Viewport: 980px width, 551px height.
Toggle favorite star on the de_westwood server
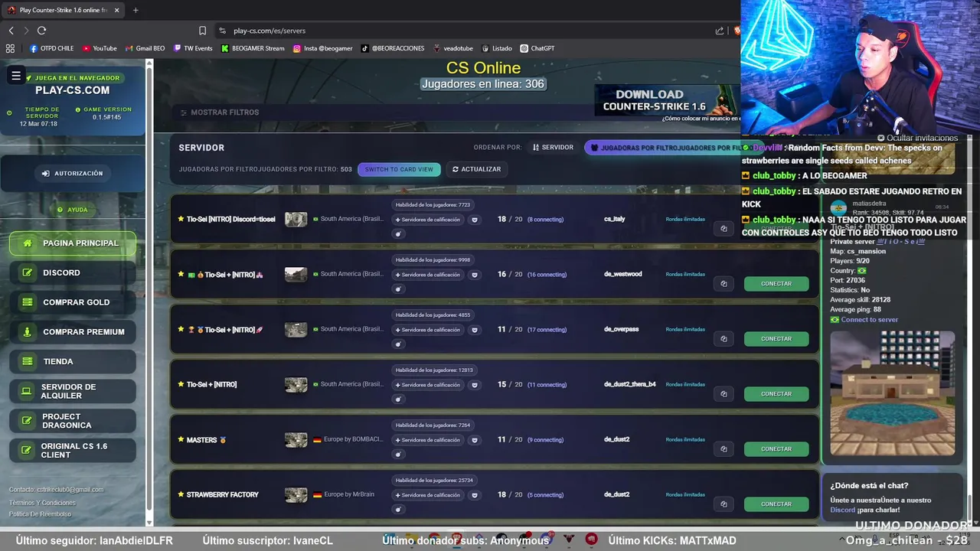[x=181, y=274]
